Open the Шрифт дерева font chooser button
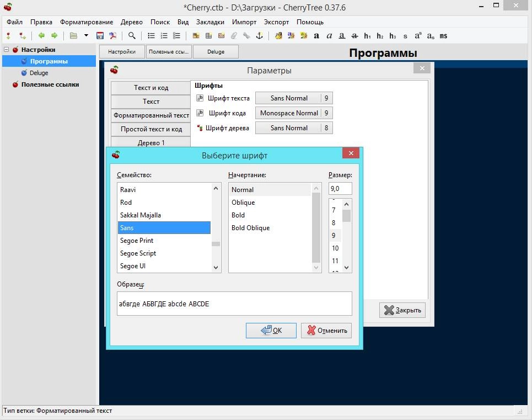 pyautogui.click(x=294, y=128)
